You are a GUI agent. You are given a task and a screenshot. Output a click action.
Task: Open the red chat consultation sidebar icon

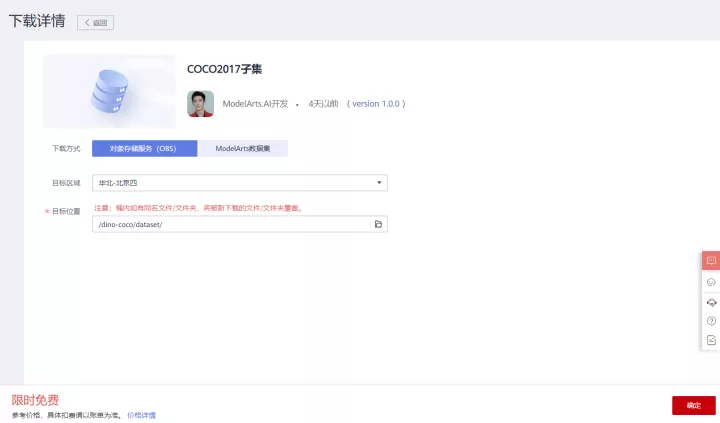tap(711, 261)
